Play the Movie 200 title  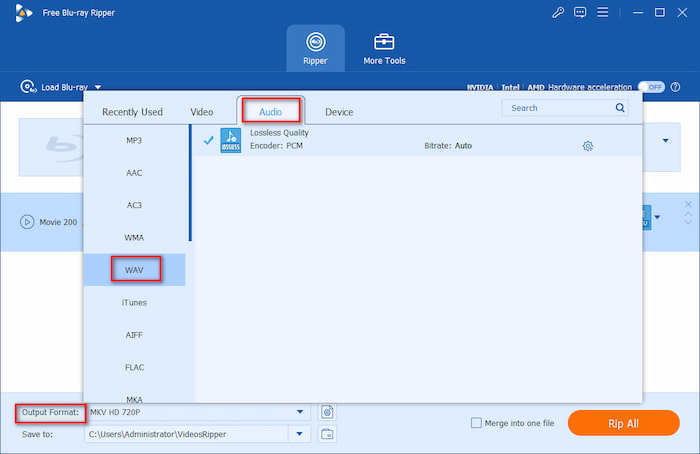click(27, 222)
